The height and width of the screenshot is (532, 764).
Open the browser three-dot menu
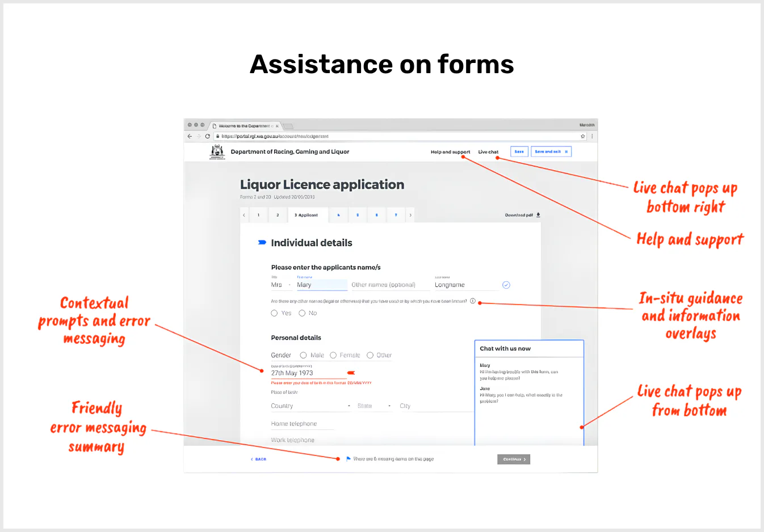592,136
